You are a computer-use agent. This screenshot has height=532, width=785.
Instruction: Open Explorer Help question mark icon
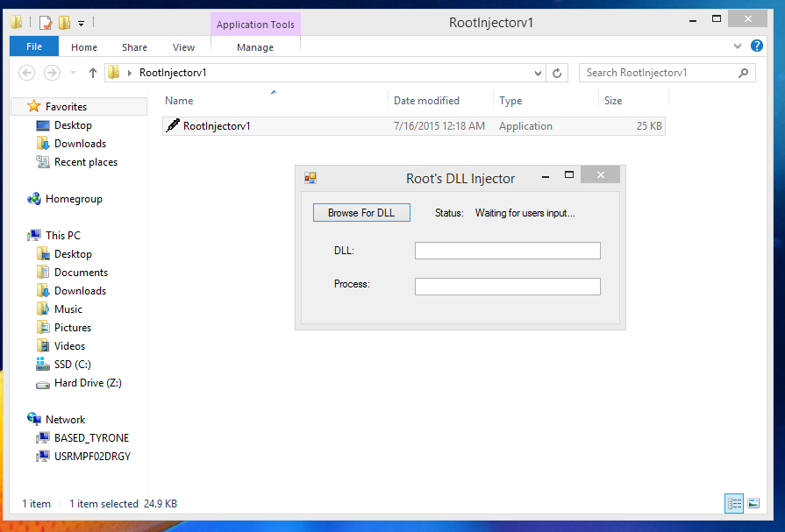757,46
